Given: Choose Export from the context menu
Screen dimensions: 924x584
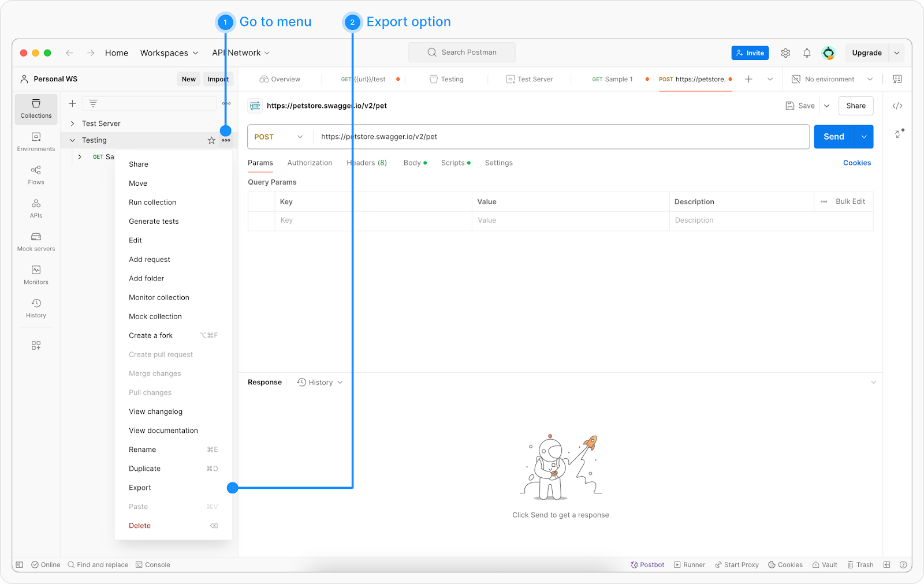Looking at the screenshot, I should click(140, 488).
